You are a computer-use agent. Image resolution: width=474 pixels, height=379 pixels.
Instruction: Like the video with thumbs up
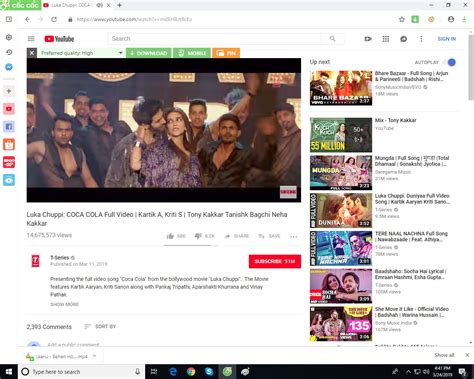[x=170, y=236]
